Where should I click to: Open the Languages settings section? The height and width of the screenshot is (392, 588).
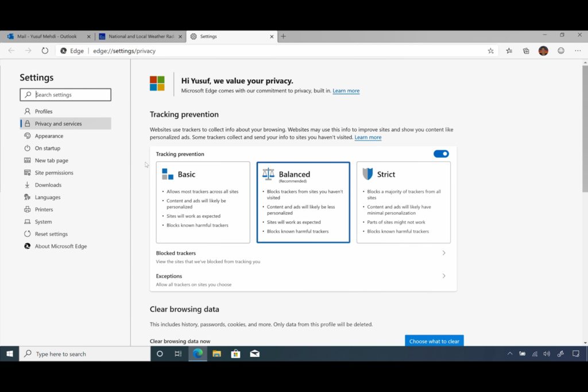[49, 197]
